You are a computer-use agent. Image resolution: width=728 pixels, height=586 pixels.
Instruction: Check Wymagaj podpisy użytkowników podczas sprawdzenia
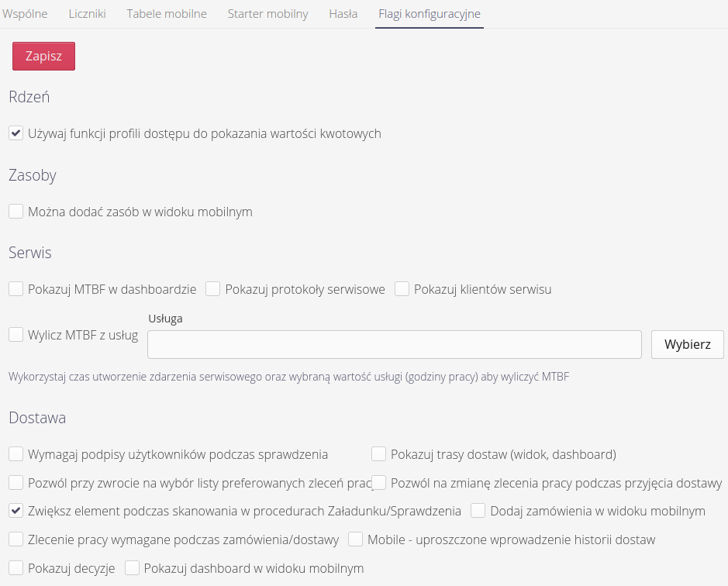click(x=16, y=454)
